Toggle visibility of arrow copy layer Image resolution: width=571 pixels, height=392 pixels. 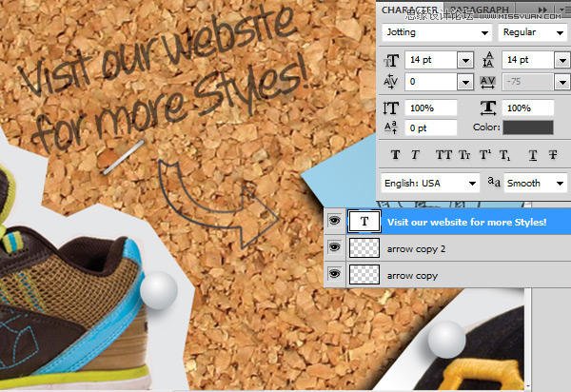coord(334,273)
